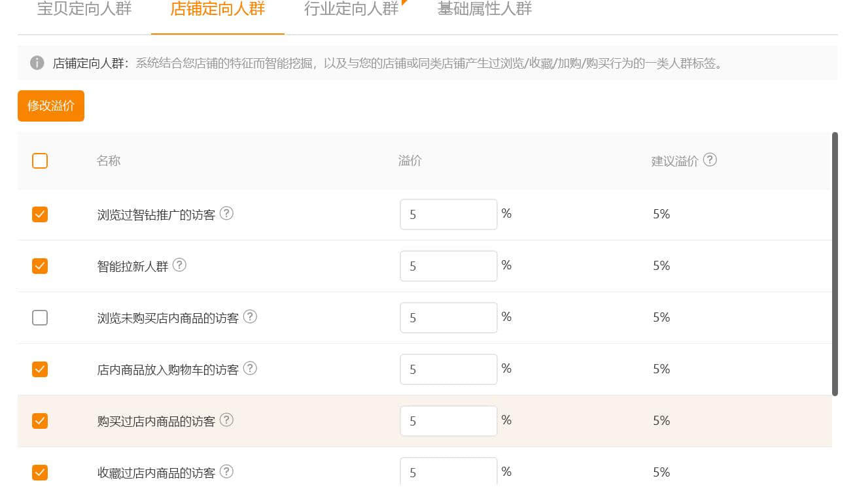Image resolution: width=855 pixels, height=504 pixels.
Task: Click info icon before 店铺定向人群 description
Action: pyautogui.click(x=37, y=63)
